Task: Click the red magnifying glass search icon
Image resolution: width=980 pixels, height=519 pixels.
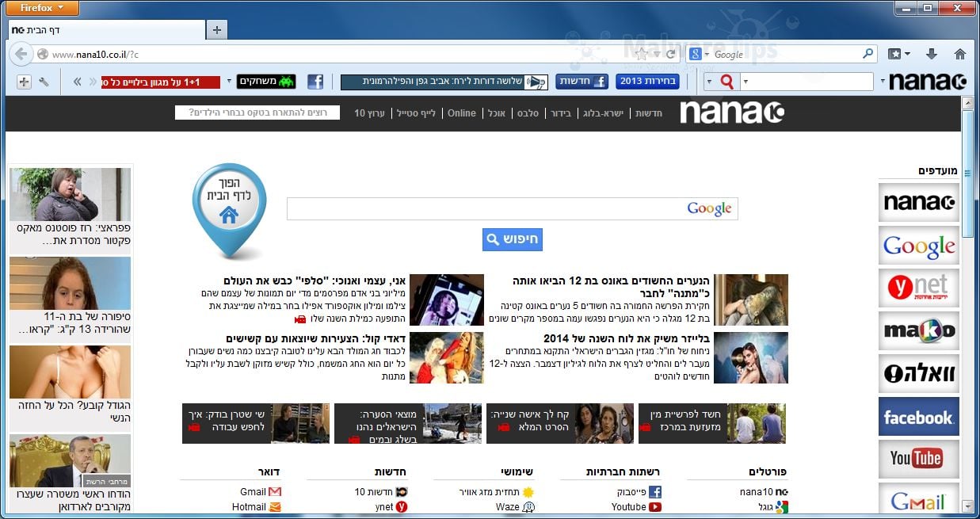Action: coord(727,81)
